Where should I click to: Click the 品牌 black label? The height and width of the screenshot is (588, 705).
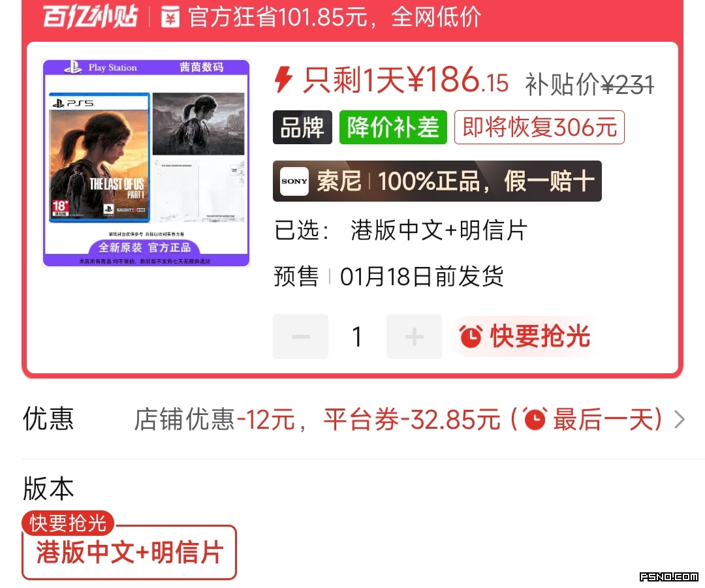[302, 127]
